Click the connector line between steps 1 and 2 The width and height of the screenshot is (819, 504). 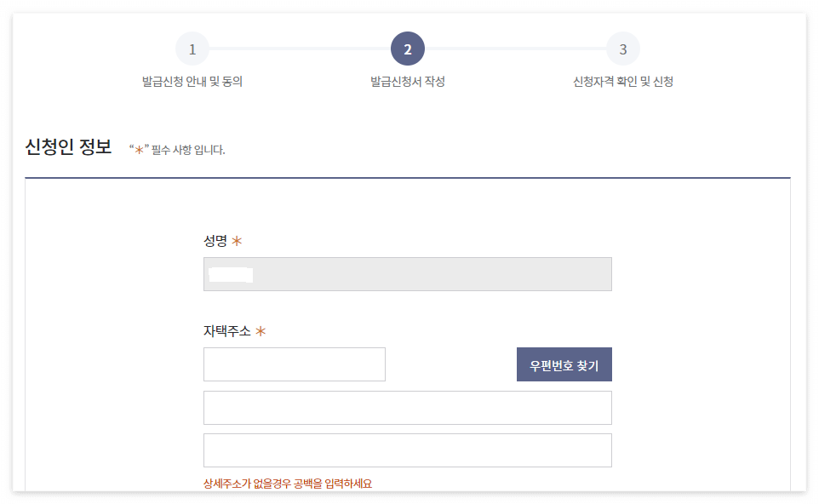coord(298,49)
